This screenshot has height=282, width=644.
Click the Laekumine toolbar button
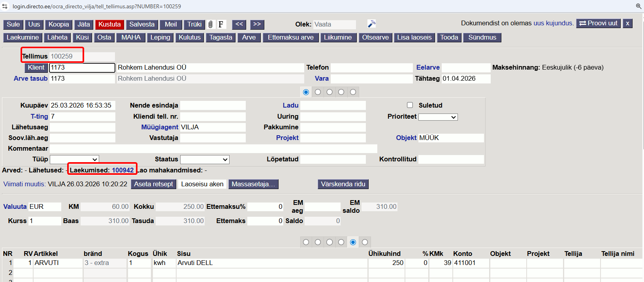click(x=23, y=38)
